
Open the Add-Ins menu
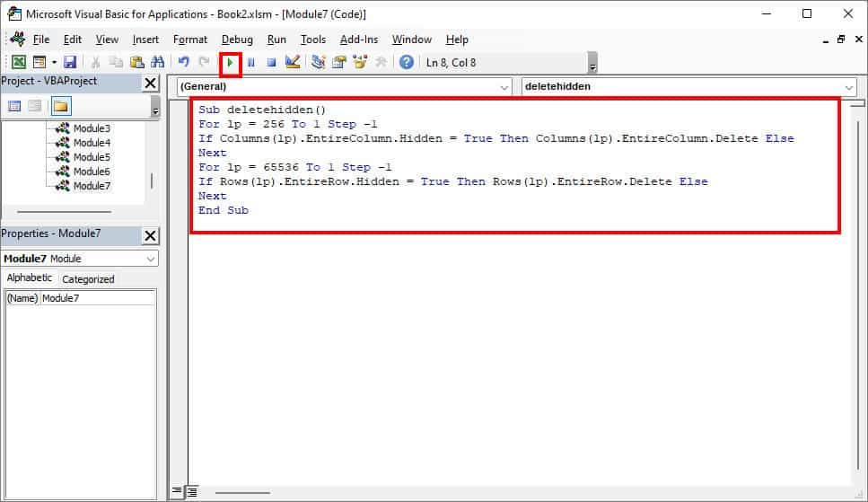[x=359, y=40]
